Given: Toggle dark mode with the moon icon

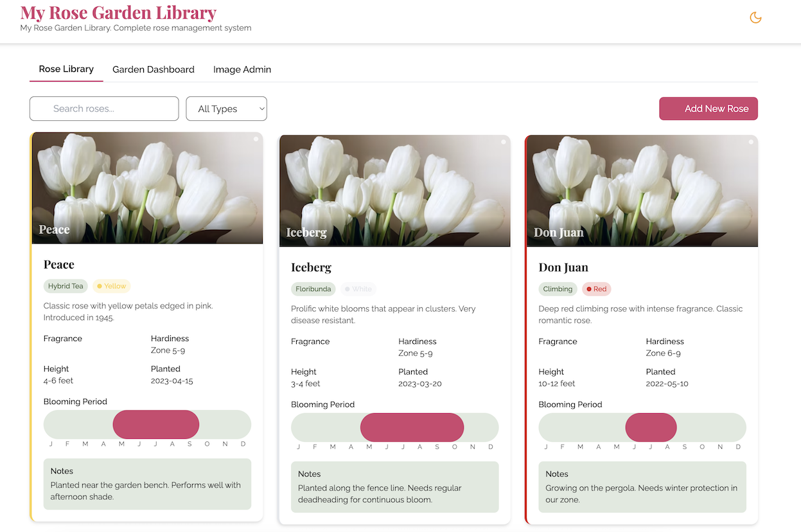Looking at the screenshot, I should tap(755, 17).
